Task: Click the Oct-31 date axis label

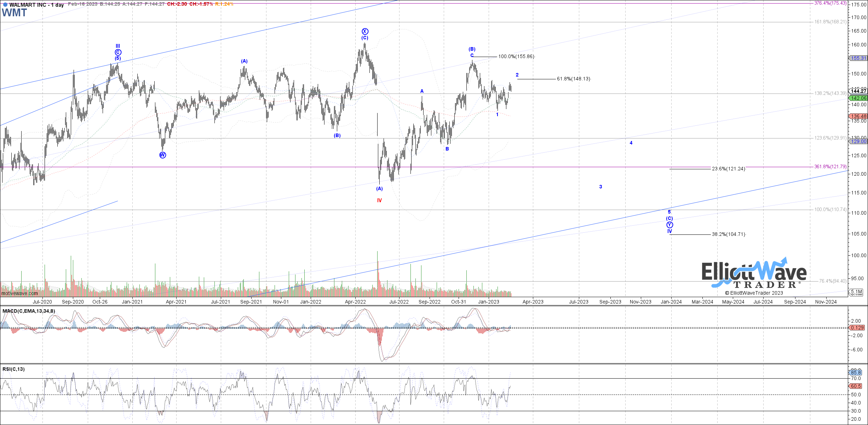Action: point(459,302)
